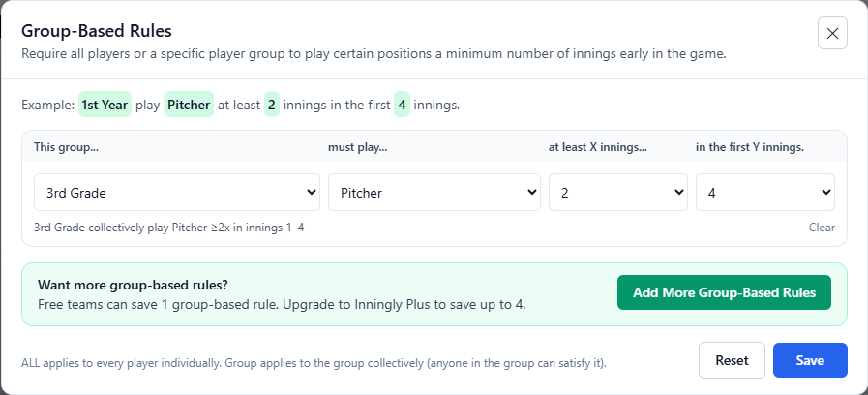Select the Pitcher example chip

coord(189,105)
